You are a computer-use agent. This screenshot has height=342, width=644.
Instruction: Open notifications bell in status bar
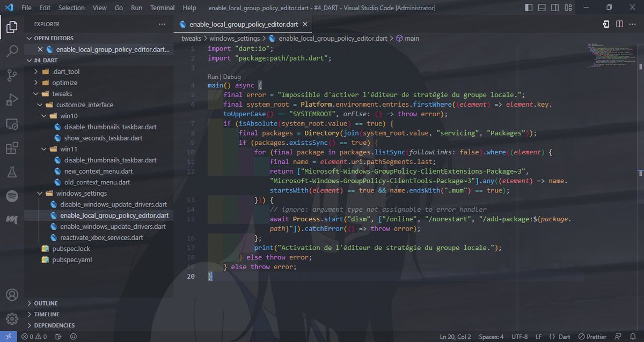[x=632, y=337]
